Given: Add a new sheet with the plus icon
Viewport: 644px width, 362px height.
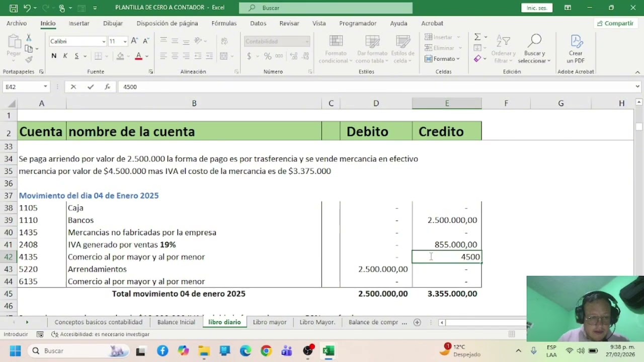Looking at the screenshot, I should tap(417, 322).
